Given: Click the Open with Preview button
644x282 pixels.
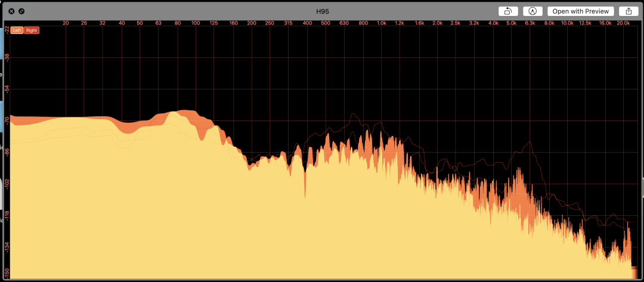Looking at the screenshot, I should pyautogui.click(x=580, y=11).
